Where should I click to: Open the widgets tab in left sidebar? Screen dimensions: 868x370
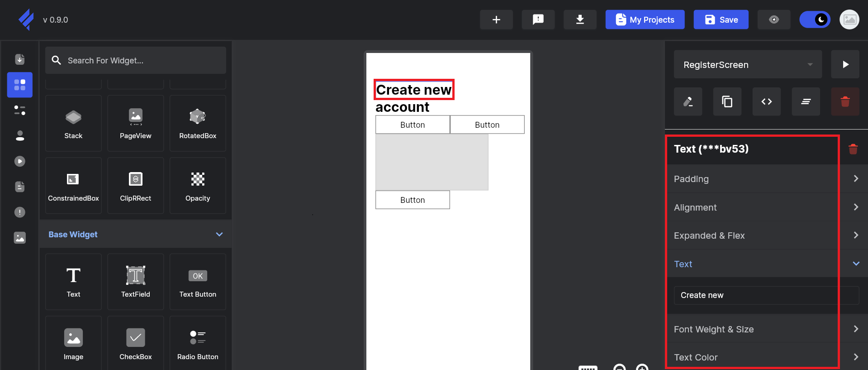tap(20, 85)
